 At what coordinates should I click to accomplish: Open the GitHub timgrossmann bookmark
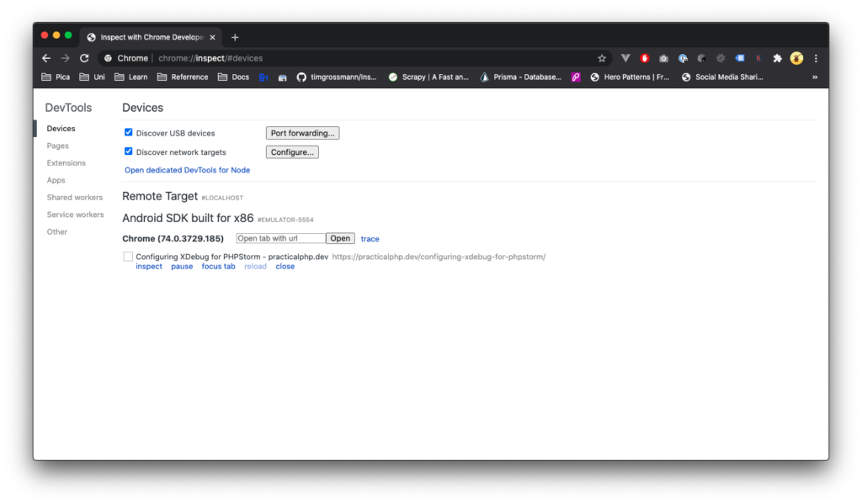click(337, 77)
